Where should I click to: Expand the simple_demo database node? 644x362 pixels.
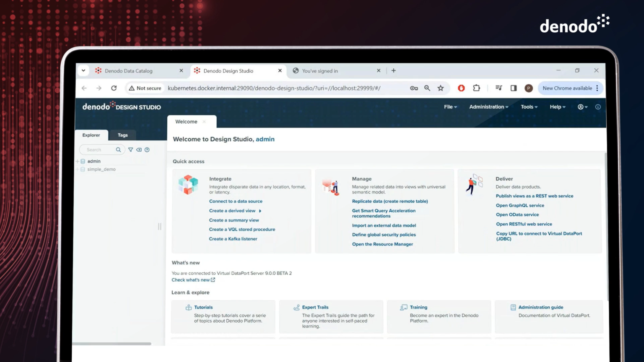[x=78, y=169]
